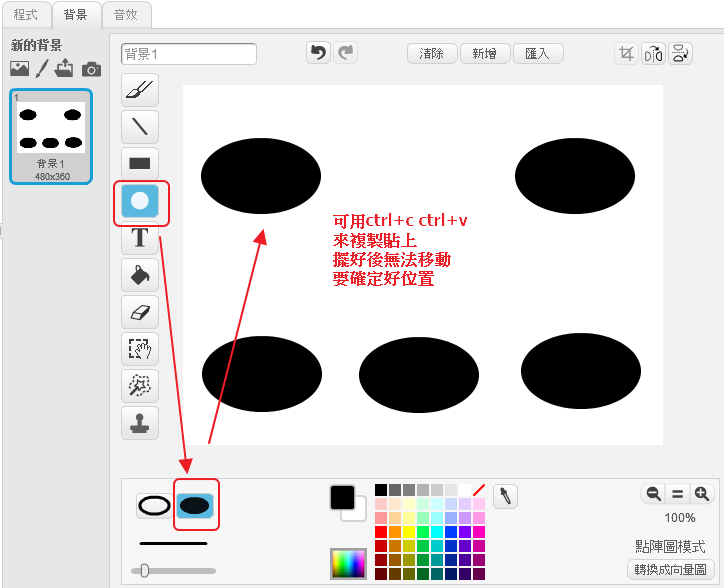
Task: Choose the outline ellipse option
Action: click(x=154, y=505)
